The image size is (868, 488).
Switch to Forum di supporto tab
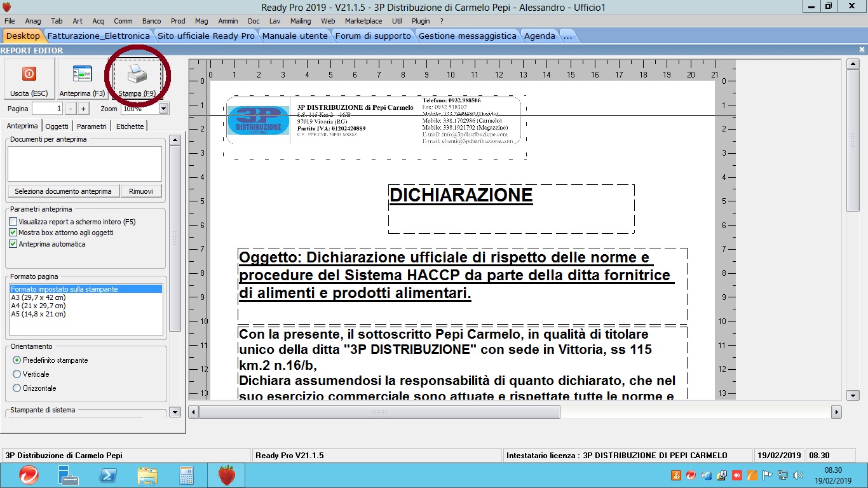[x=373, y=36]
